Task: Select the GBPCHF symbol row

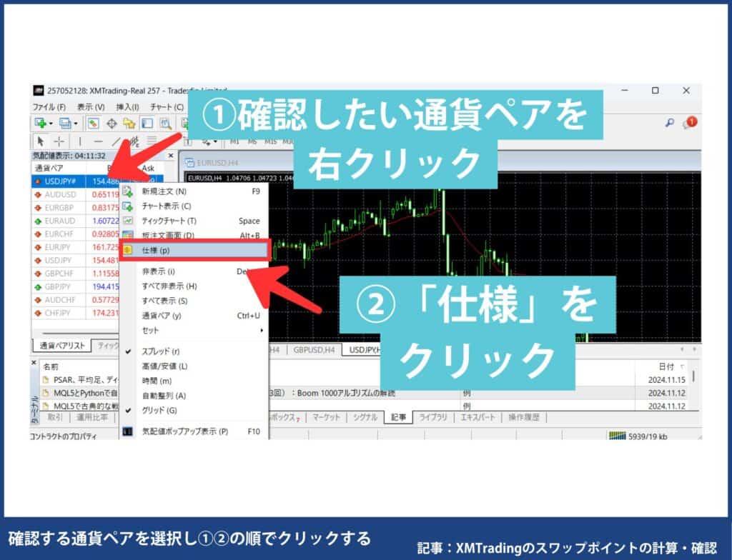Action: [x=76, y=274]
